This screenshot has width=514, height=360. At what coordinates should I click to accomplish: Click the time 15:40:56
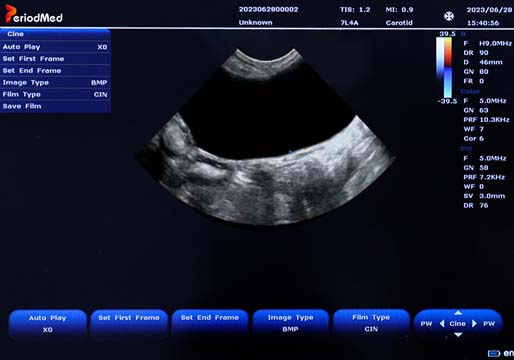(483, 23)
